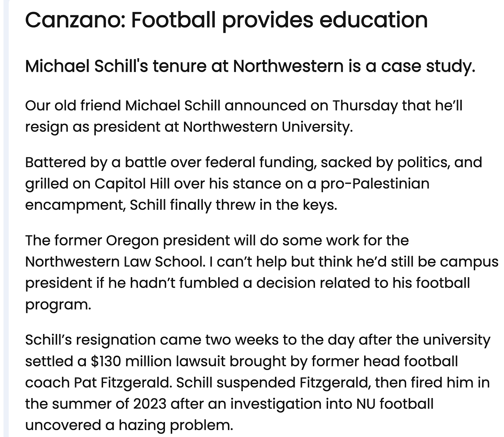Click the subheading ending "is a case study"
Screen dimensions: 504x437
[x=250, y=66]
